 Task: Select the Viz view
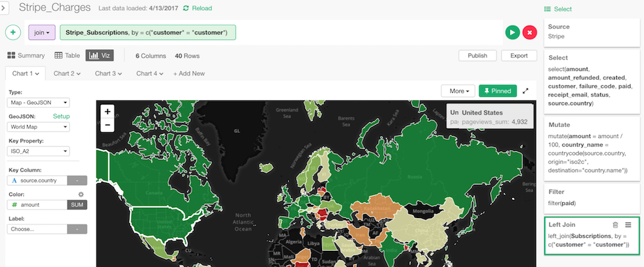(x=99, y=55)
